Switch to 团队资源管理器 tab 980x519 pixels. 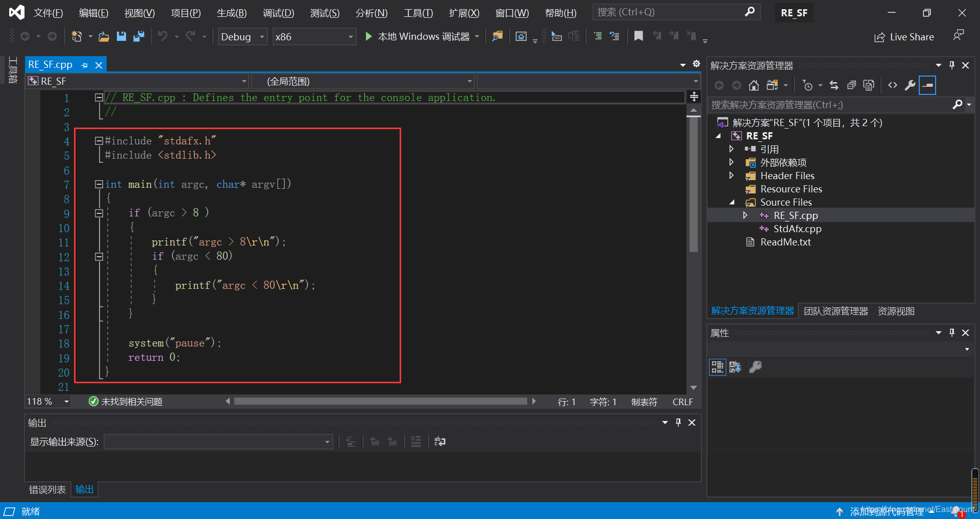click(x=836, y=311)
